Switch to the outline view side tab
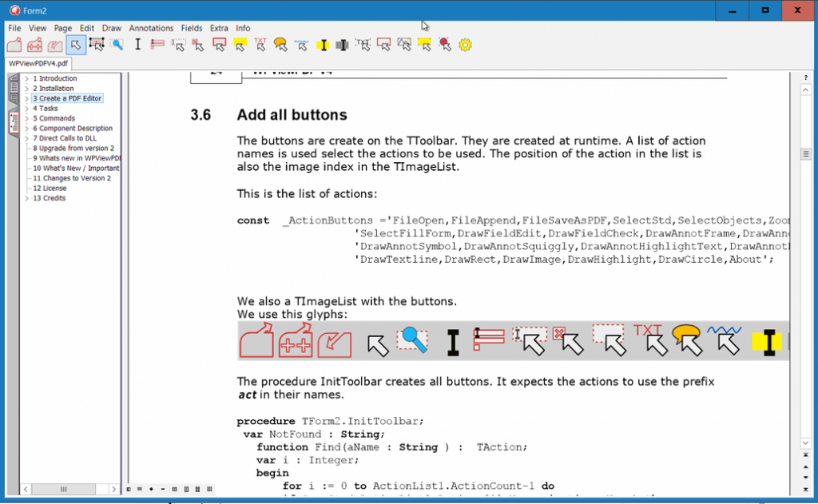Screen dimensions: 818x504 [x=14, y=122]
